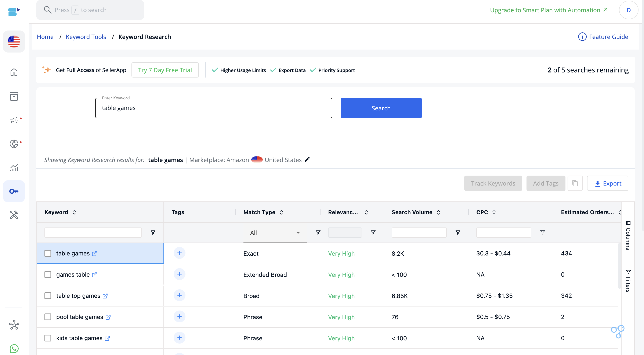Screen dimensions: 644x355
Task: Copy keywords with the copy icon button
Action: [x=575, y=183]
